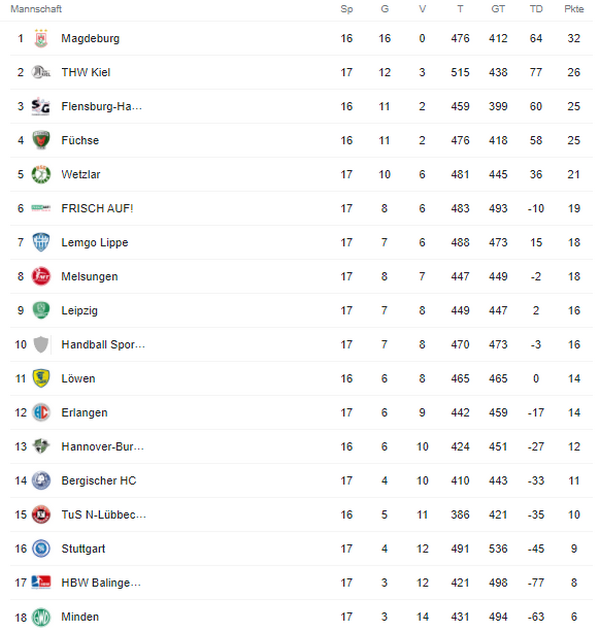Open the FRISCH AUF! team link

pyautogui.click(x=97, y=208)
